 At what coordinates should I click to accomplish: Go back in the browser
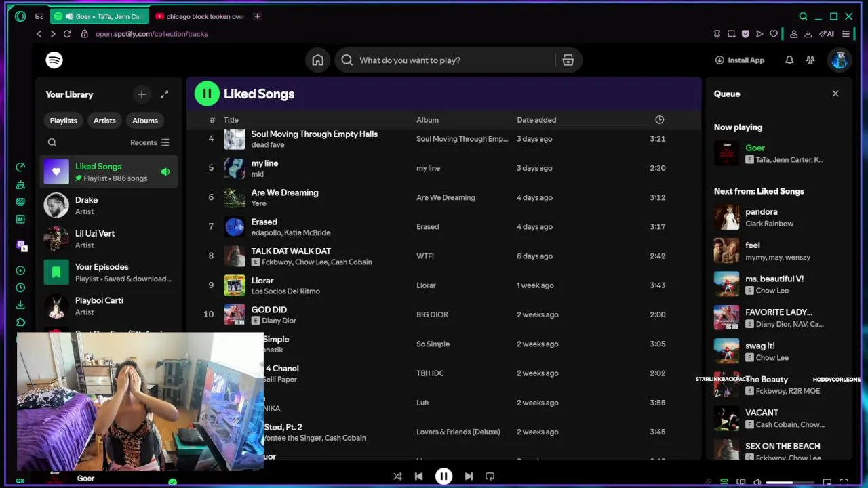(x=39, y=34)
